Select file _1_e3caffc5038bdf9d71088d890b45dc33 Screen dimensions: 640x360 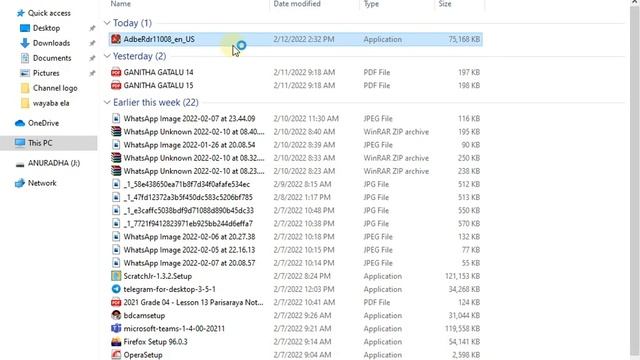(x=188, y=210)
